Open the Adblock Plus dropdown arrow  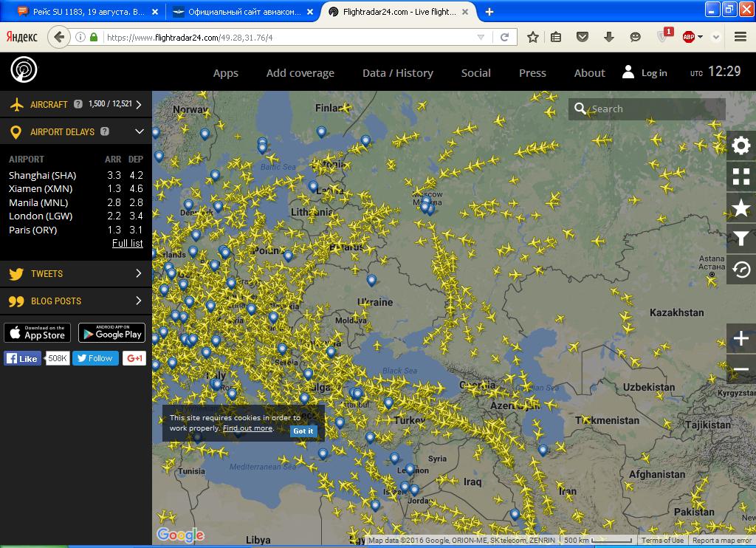coord(700,37)
